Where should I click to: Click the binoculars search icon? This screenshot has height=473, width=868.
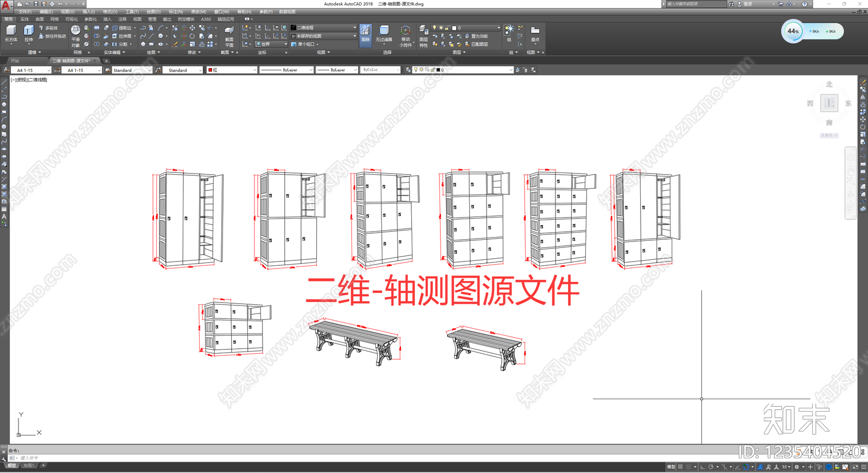(x=732, y=4)
